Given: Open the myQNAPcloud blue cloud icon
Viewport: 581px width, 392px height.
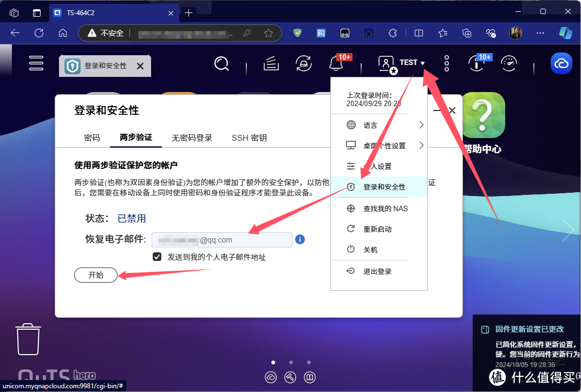Looking at the screenshot, I should point(561,63).
